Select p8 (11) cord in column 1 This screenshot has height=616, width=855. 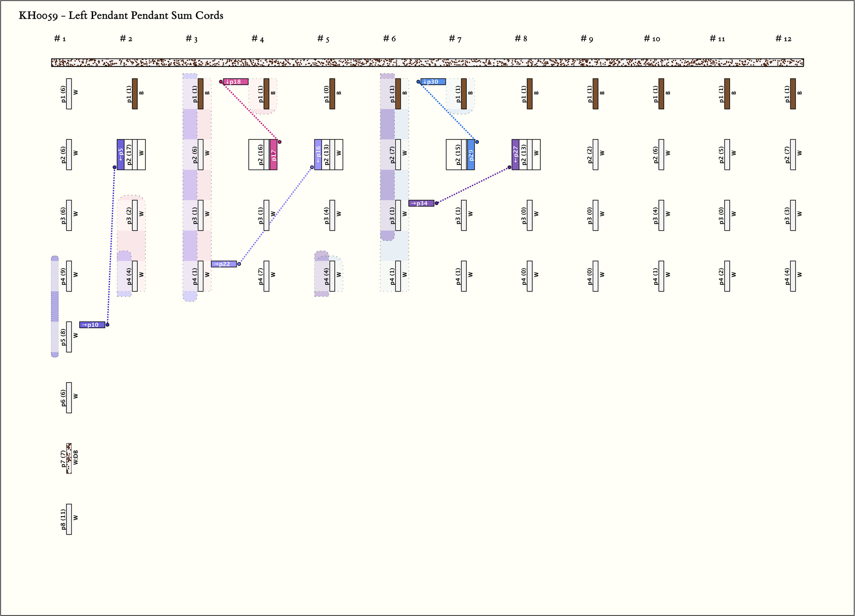point(69,519)
